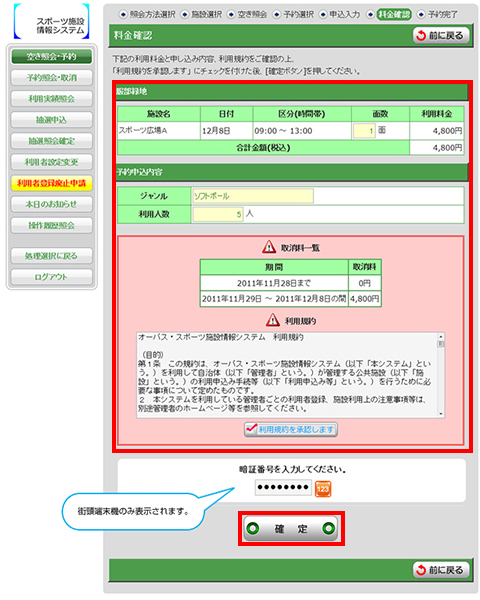Open the 予約照会・取消 menu item
Viewport: 480px width, 600px height.
[x=52, y=78]
